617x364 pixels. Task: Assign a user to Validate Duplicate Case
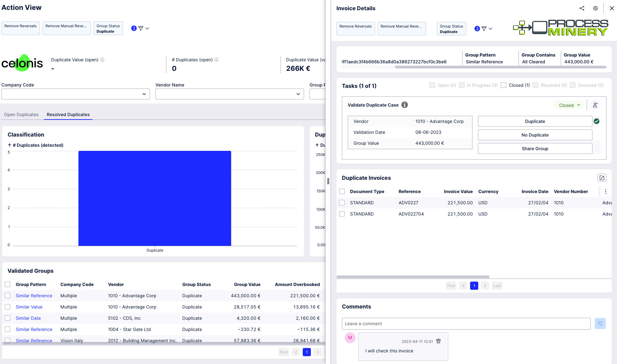(595, 105)
